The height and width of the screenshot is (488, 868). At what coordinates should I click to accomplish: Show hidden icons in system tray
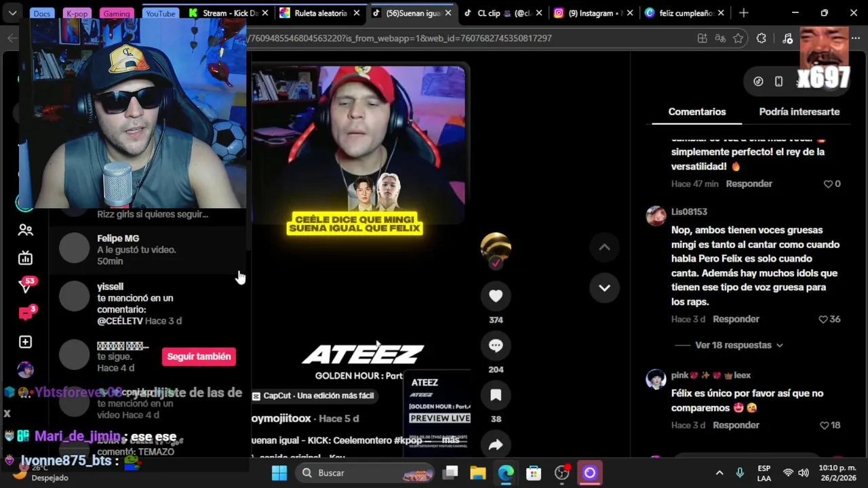[719, 473]
